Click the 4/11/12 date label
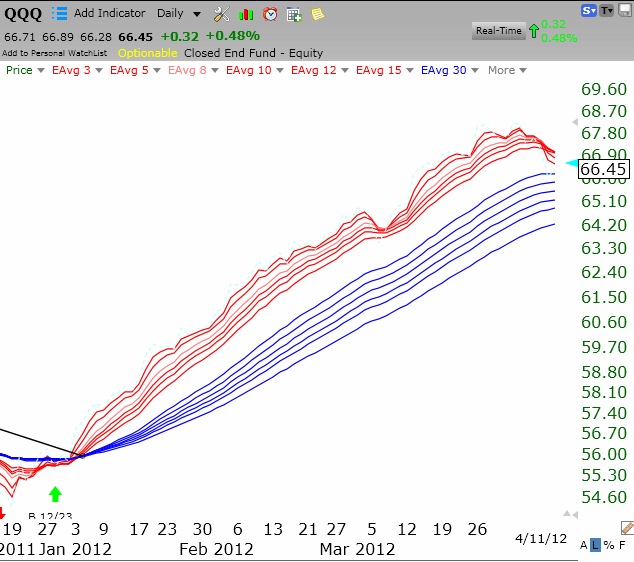The height and width of the screenshot is (562, 634). (x=541, y=539)
